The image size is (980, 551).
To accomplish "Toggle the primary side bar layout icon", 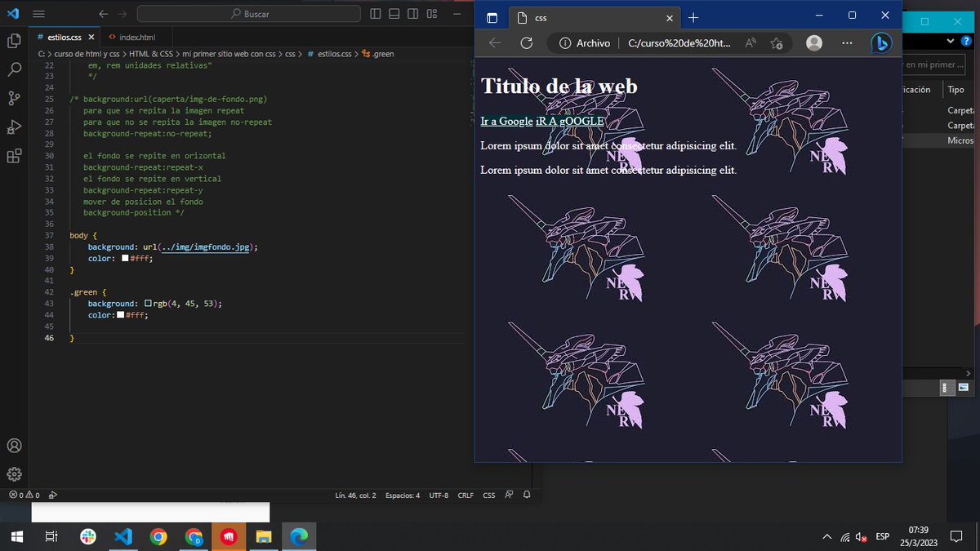I will pos(376,14).
